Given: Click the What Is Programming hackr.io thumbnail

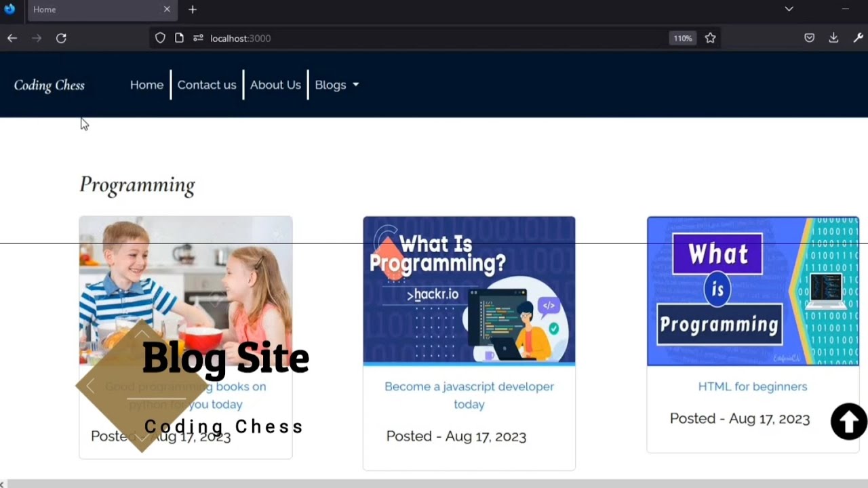Looking at the screenshot, I should (469, 291).
